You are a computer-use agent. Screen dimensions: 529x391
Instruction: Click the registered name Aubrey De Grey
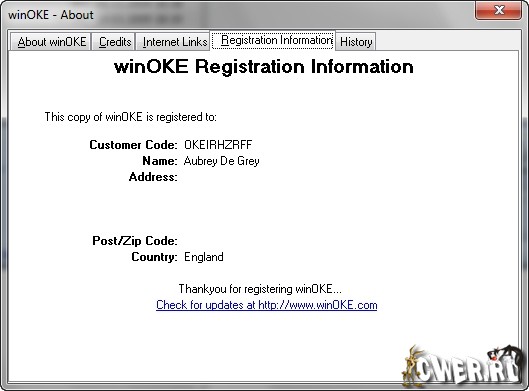[x=221, y=161]
